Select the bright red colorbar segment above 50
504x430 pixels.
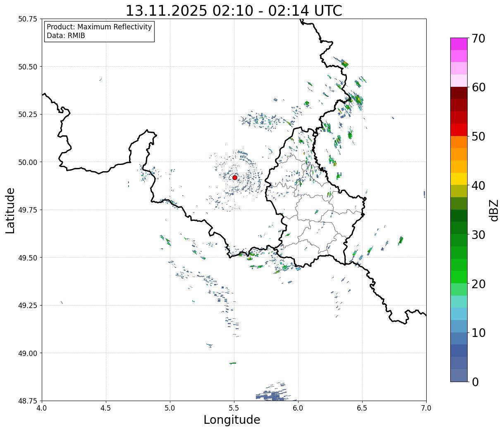pyautogui.click(x=459, y=130)
